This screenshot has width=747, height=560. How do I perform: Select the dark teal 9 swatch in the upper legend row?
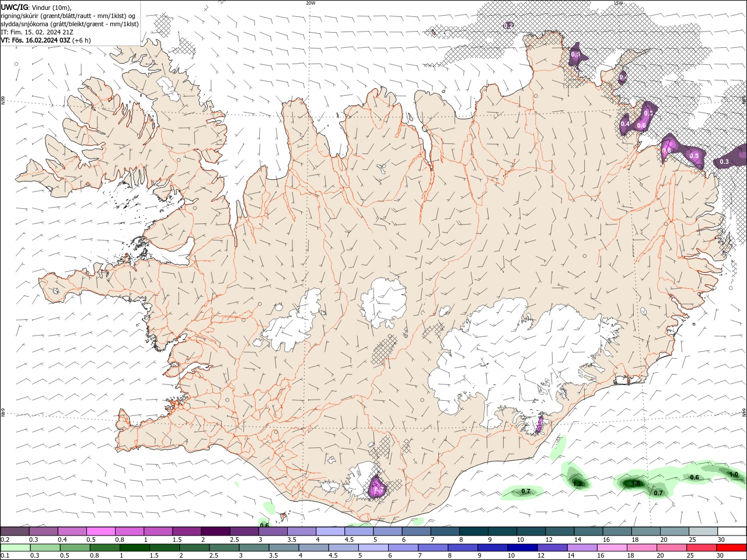coord(501,531)
